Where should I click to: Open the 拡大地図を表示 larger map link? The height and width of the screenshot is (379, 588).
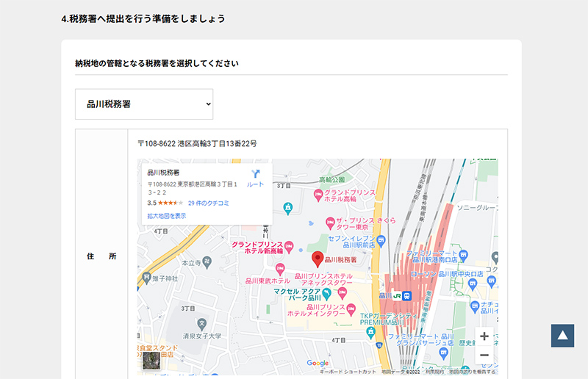[x=166, y=216]
